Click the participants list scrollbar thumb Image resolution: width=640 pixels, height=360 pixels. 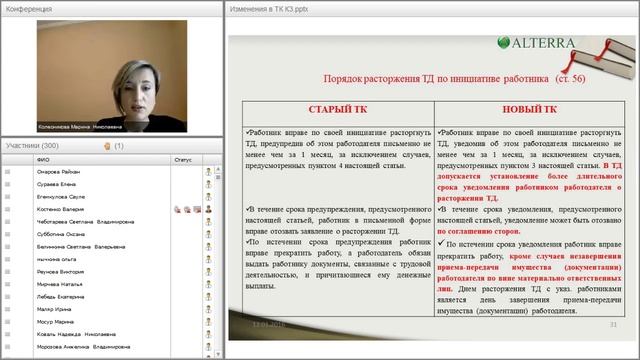point(218,177)
